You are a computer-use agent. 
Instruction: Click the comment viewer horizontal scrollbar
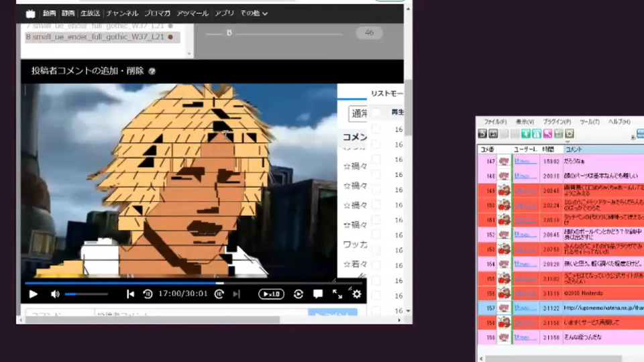tap(553, 359)
